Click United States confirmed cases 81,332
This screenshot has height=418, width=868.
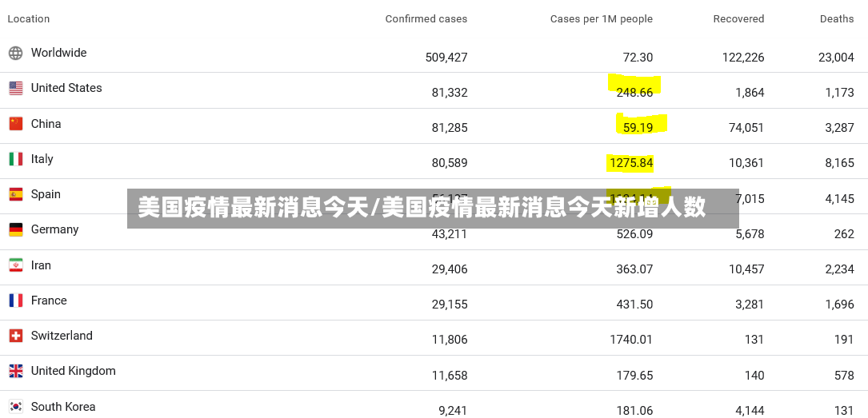450,93
